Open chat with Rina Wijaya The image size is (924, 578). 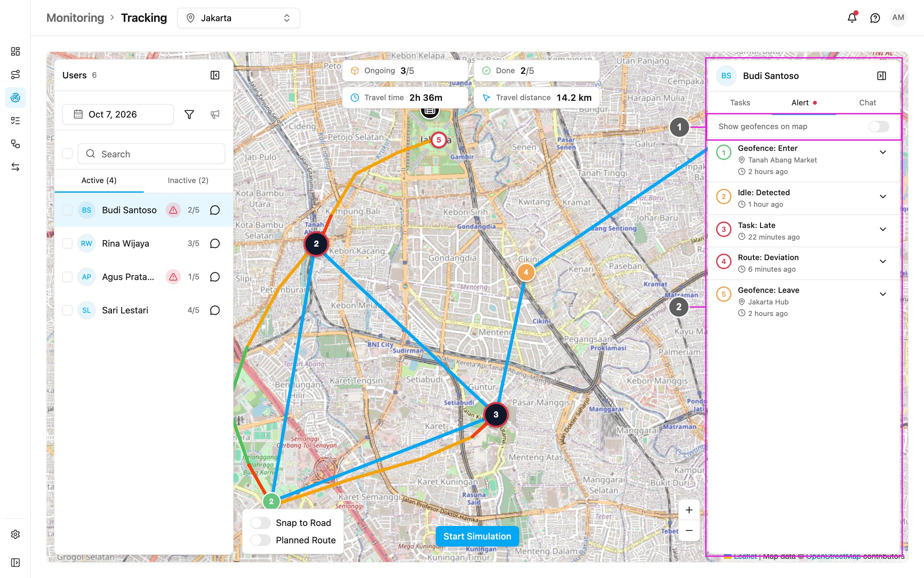tap(215, 243)
